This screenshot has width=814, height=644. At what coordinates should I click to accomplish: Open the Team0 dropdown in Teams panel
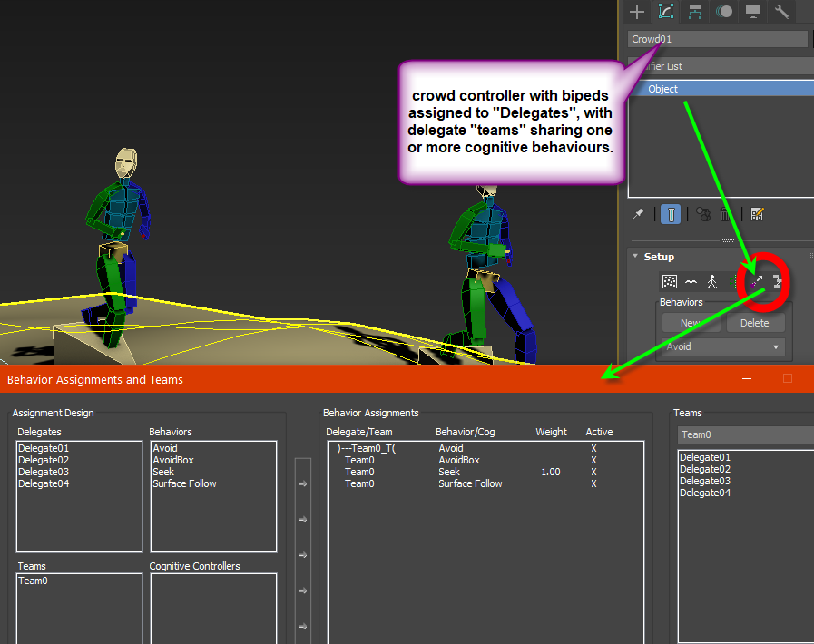tap(744, 435)
